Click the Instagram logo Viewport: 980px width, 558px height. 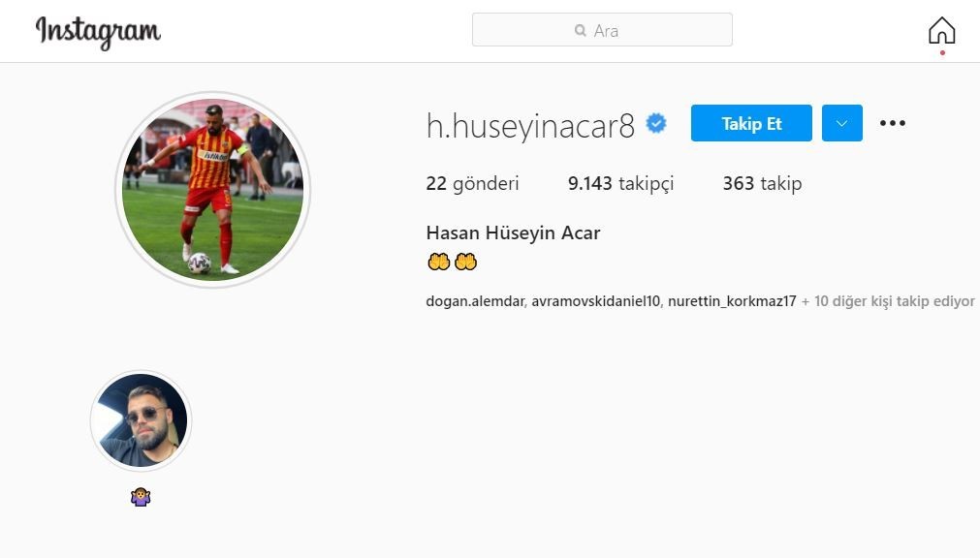98,33
